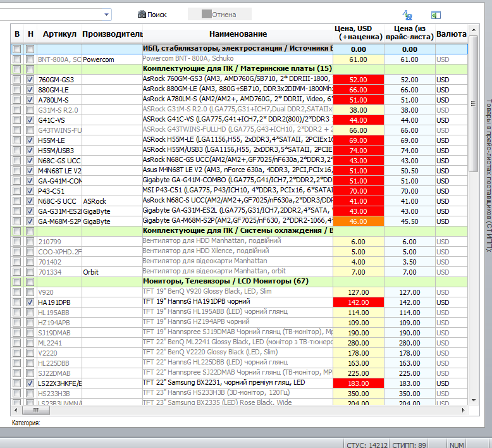Check the В checkbox of Материнские платы group row
This screenshot has width=492, height=448.
pyautogui.click(x=17, y=69)
